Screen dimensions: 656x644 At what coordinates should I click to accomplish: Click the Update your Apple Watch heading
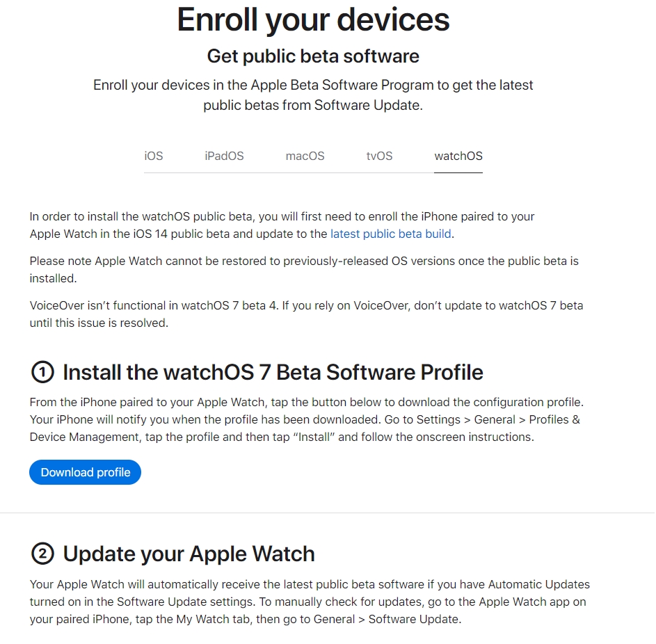click(x=189, y=554)
